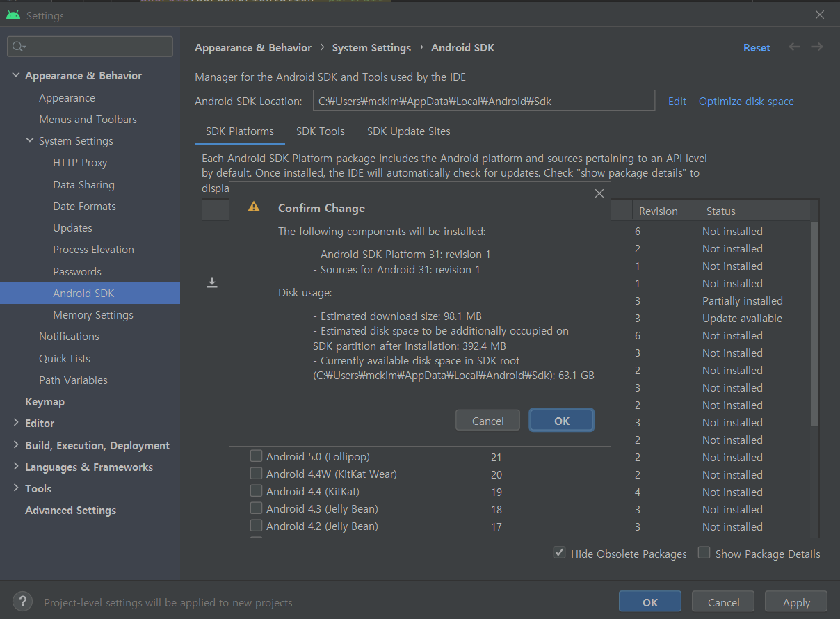Open Menus and Toolbars settings

(88, 120)
